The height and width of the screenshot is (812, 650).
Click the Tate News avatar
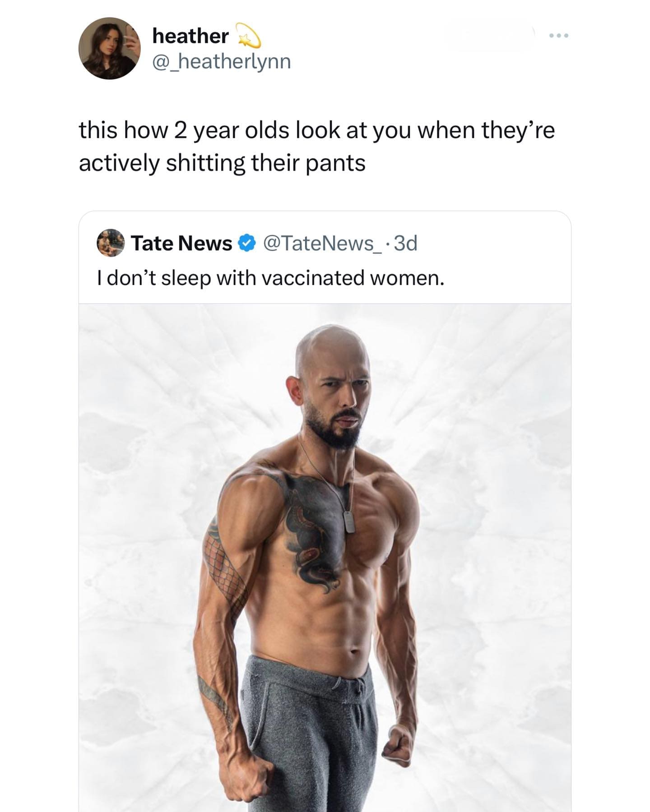pyautogui.click(x=111, y=243)
